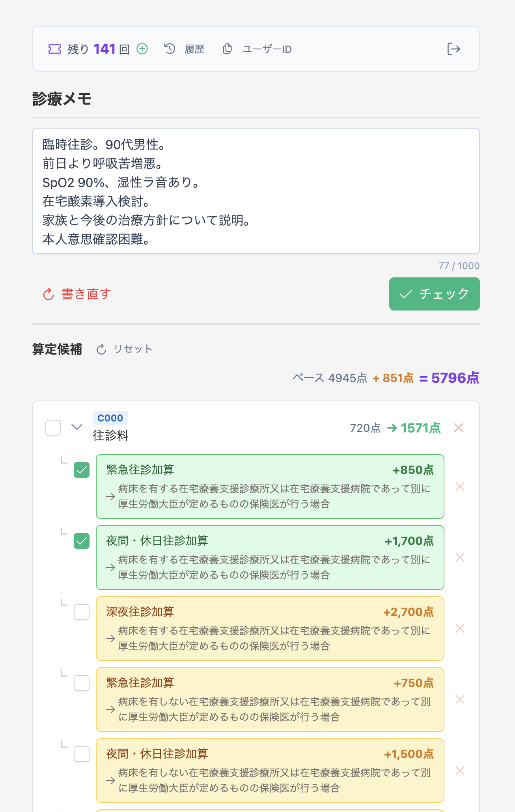
Task: Click the green plus icon to add credits
Action: (x=142, y=49)
